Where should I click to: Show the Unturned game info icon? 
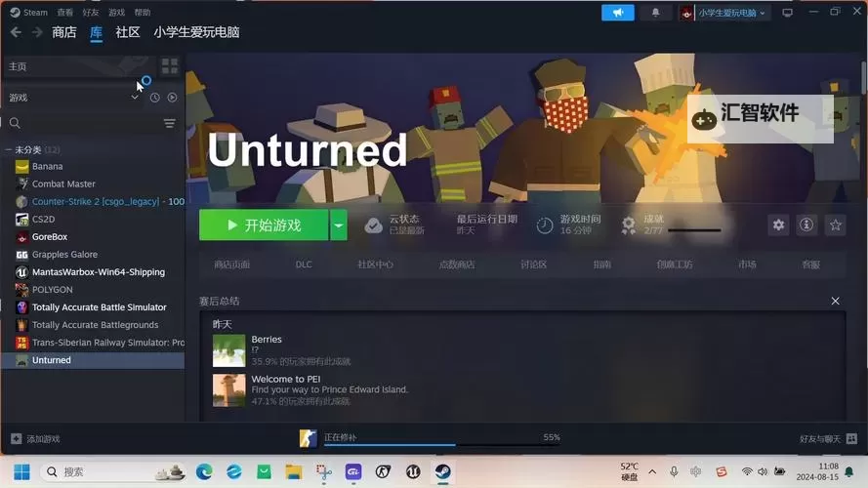pyautogui.click(x=806, y=224)
